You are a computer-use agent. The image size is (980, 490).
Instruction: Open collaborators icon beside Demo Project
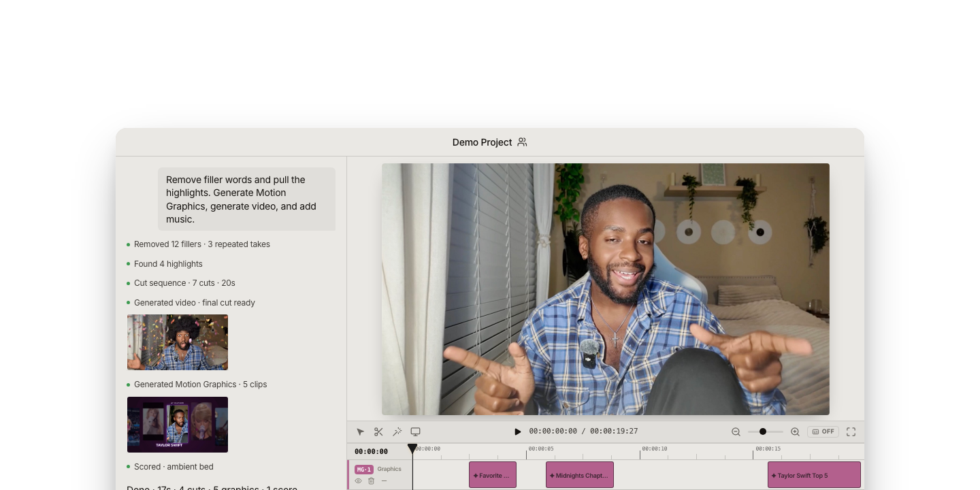click(522, 142)
